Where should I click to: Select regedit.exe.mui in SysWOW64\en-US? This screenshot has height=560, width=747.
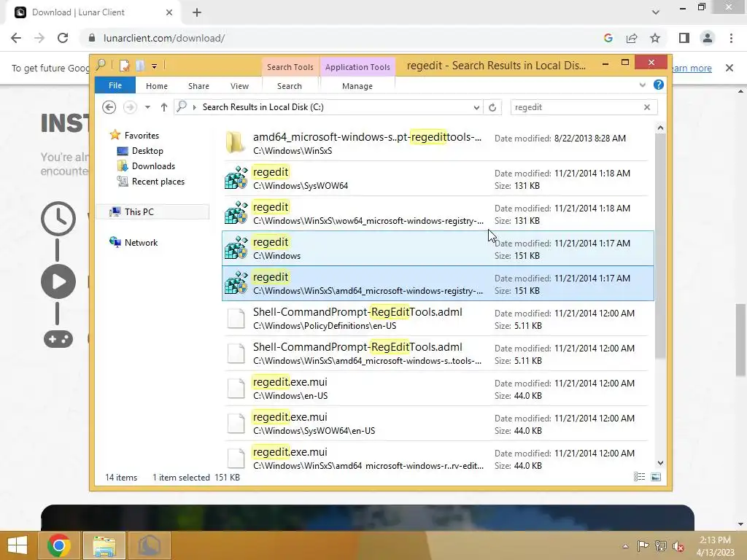coord(438,424)
